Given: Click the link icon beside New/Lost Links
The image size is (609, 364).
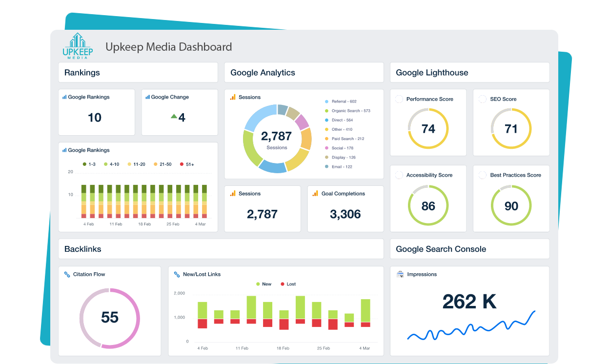Looking at the screenshot, I should pos(177,274).
